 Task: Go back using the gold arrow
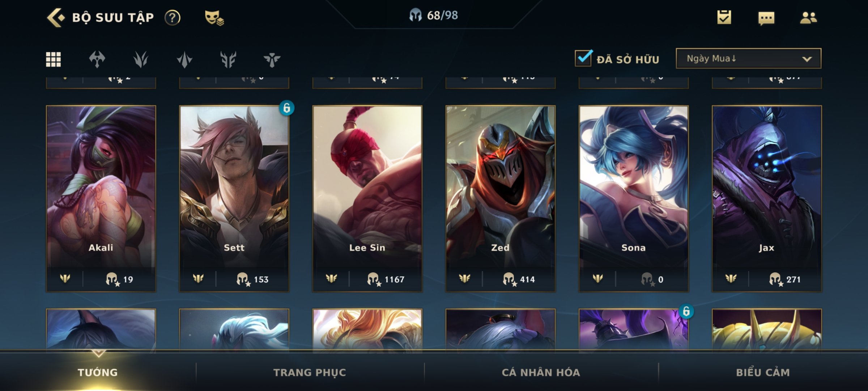click(x=56, y=17)
